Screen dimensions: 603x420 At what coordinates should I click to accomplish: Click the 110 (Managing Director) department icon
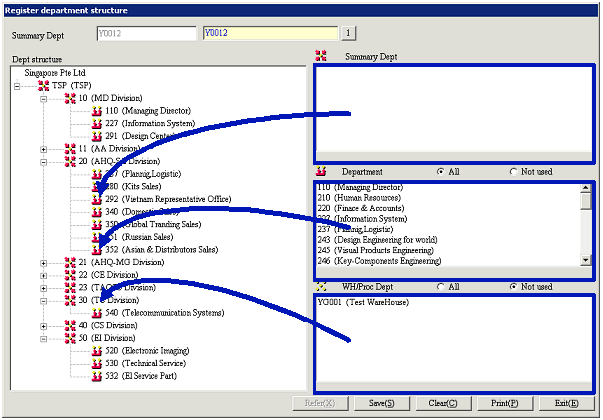pos(96,111)
